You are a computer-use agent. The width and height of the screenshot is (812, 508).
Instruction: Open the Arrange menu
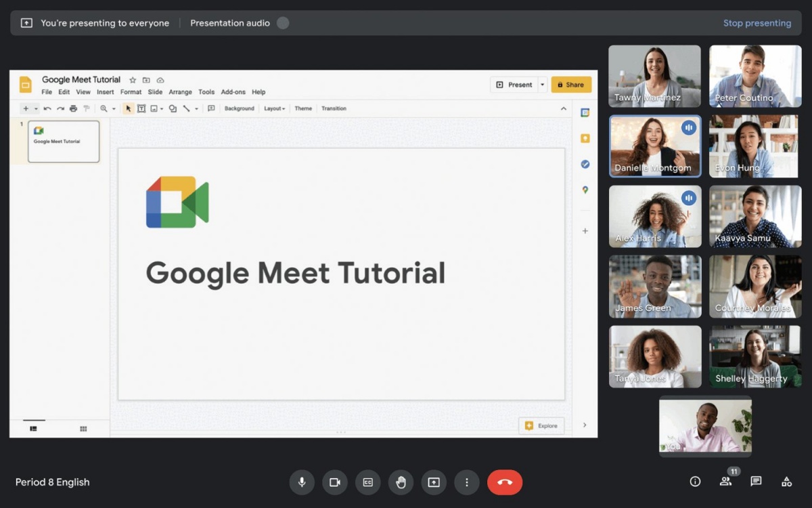coord(181,92)
